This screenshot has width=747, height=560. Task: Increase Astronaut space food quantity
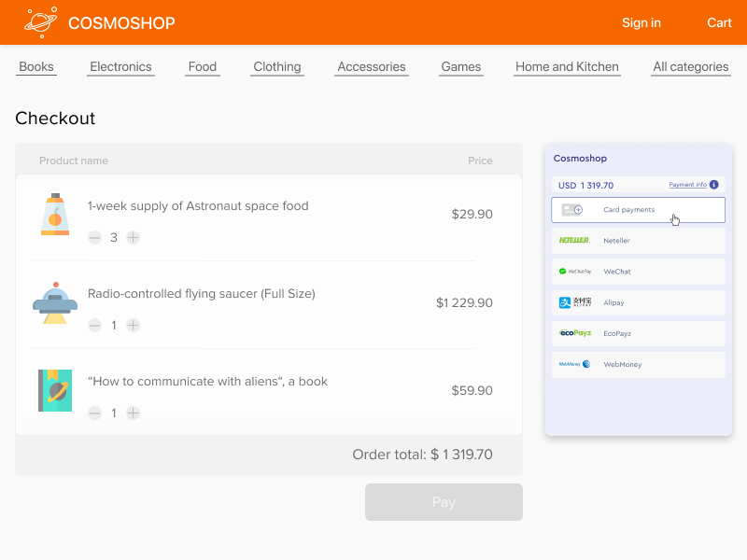(x=134, y=238)
